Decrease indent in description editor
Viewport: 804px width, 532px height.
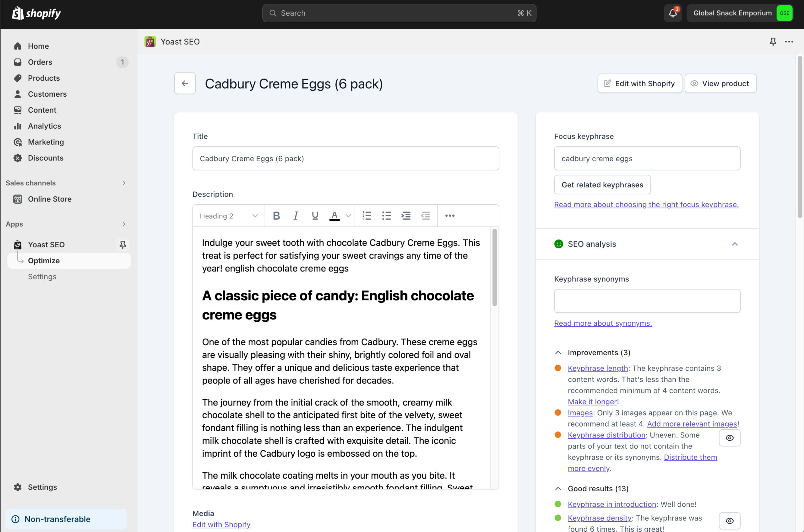(425, 216)
